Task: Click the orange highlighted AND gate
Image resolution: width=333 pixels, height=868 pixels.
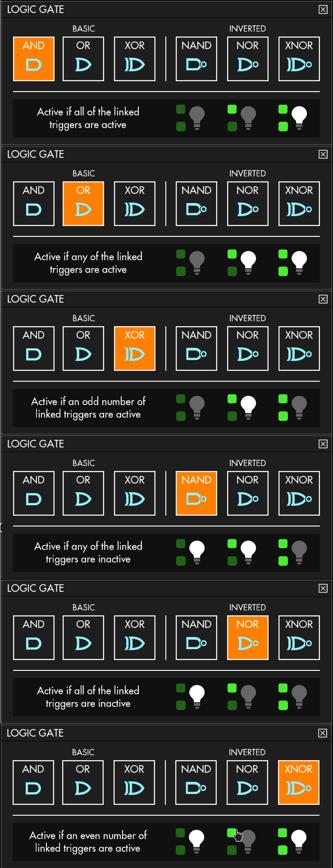Action: click(34, 59)
